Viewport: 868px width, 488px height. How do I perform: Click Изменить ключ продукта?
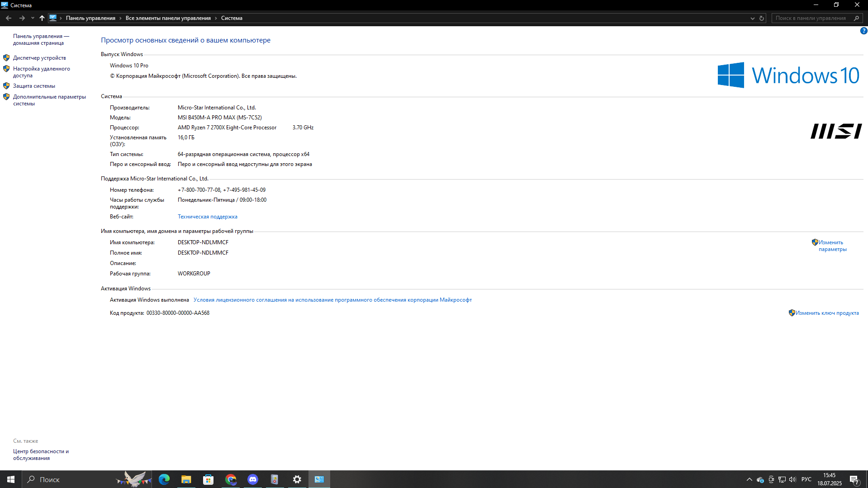click(x=827, y=313)
